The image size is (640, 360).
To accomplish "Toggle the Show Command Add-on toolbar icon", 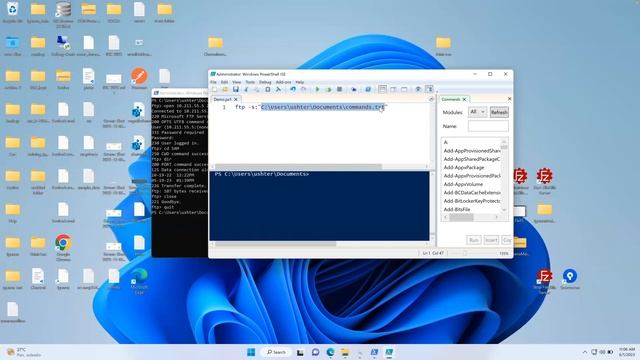I will point(429,89).
